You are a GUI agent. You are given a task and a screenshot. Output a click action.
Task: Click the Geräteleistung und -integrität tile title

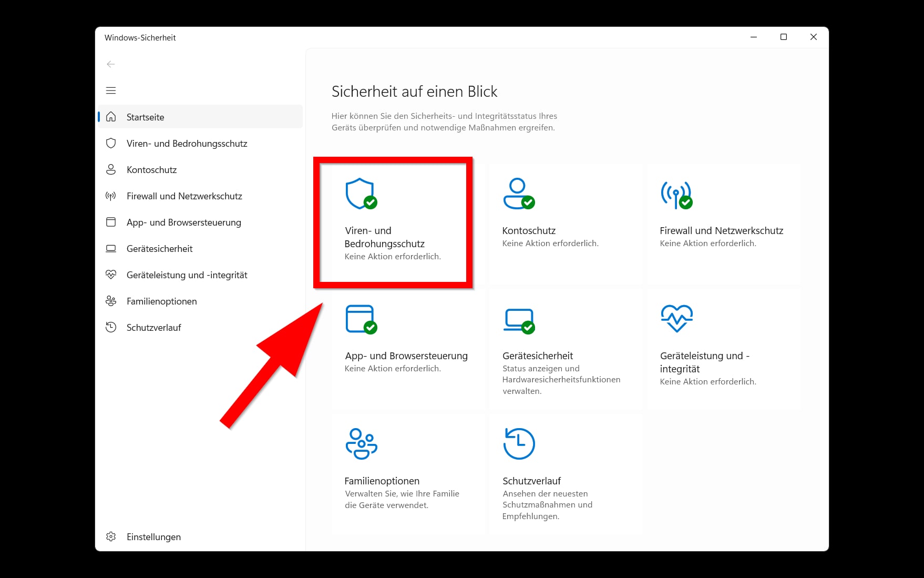(x=705, y=362)
